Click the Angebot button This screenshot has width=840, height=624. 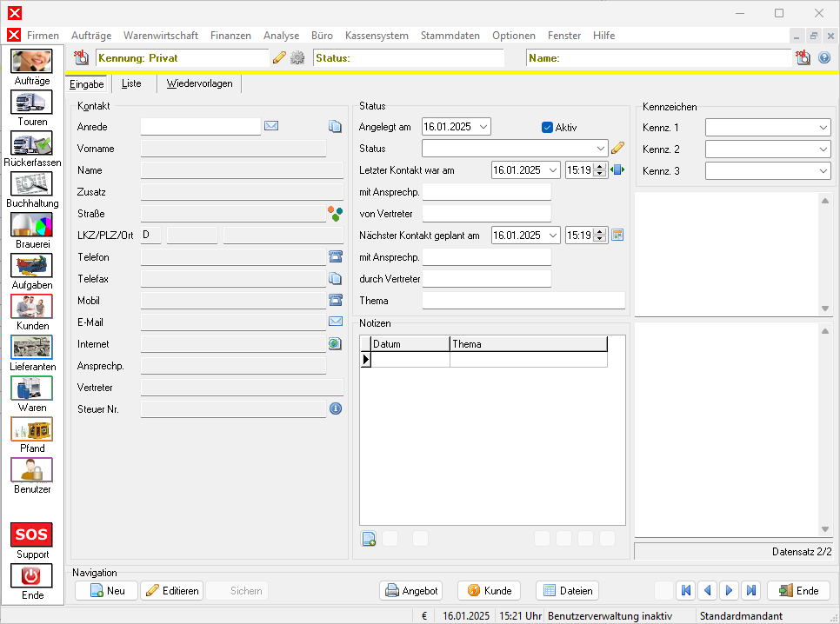coord(411,591)
